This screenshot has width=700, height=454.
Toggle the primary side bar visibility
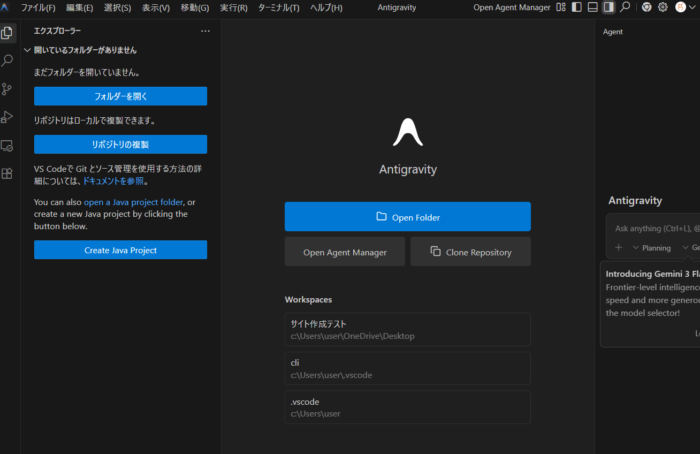point(575,8)
